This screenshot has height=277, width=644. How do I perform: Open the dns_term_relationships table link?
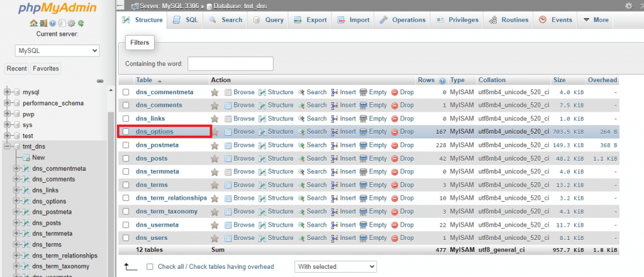[x=171, y=198]
